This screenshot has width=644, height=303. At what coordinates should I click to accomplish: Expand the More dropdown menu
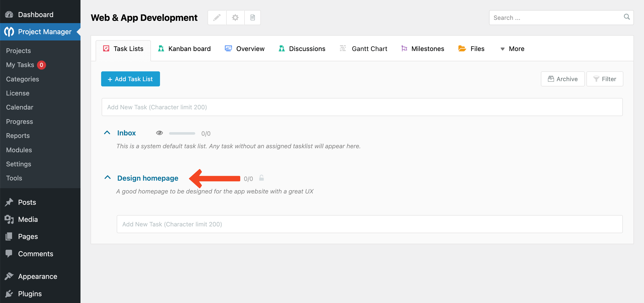point(512,49)
